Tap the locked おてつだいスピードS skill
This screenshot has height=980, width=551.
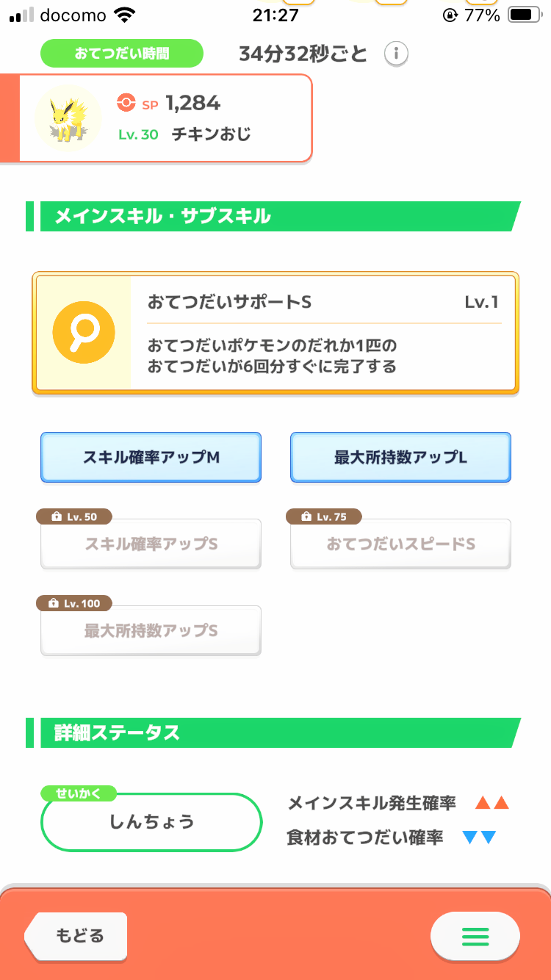pos(400,544)
